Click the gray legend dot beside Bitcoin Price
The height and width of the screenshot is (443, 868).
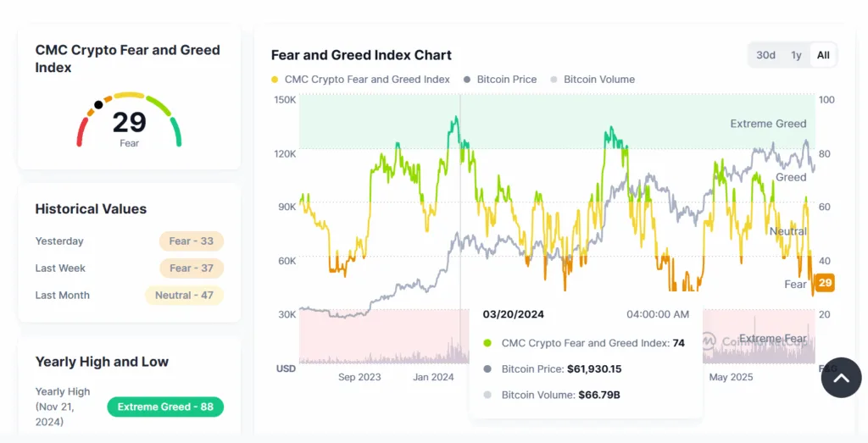467,80
